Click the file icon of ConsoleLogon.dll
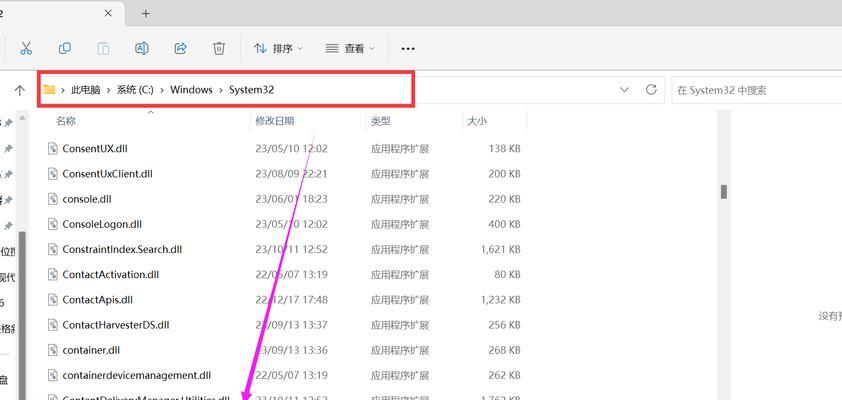 (52, 224)
